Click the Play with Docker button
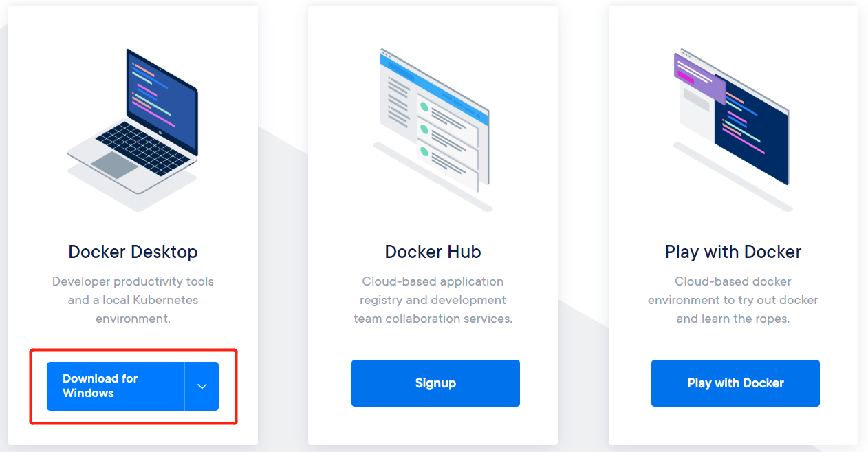This screenshot has height=452, width=868. coord(735,383)
